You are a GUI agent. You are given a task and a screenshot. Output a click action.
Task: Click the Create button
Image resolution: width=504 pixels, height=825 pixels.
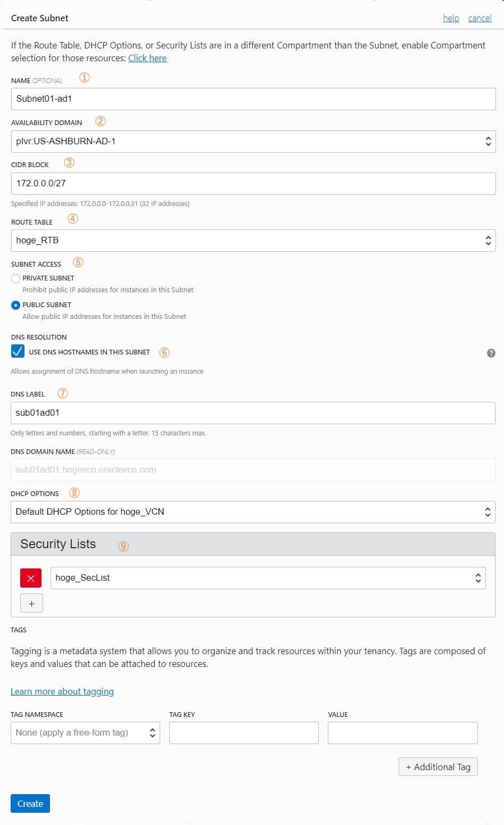30,804
